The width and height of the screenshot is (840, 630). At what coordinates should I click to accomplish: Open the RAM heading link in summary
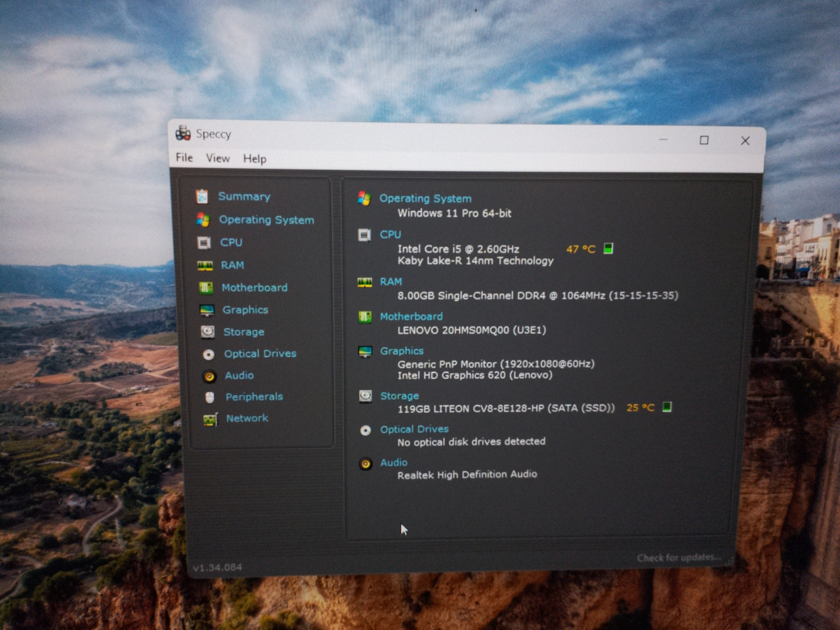tap(390, 282)
